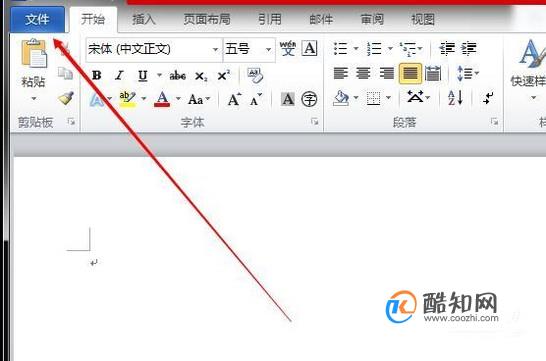Select the Clear Formatting eraser icon
546x361 pixels.
click(255, 76)
